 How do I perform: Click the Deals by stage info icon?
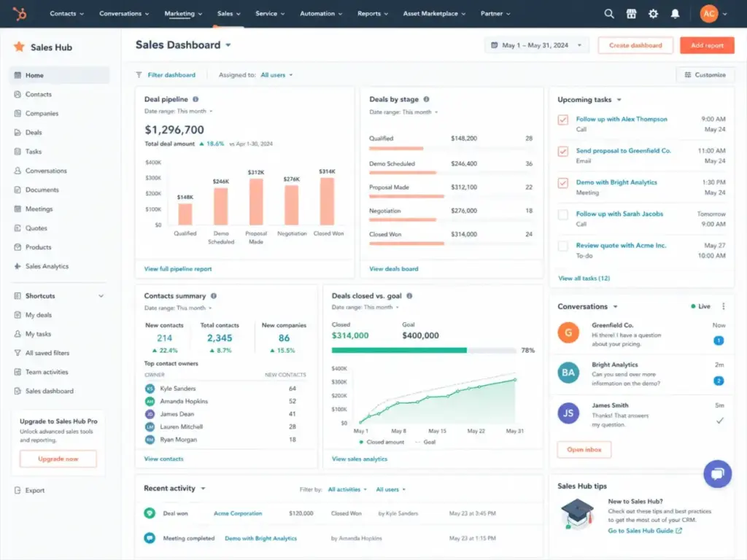(426, 99)
